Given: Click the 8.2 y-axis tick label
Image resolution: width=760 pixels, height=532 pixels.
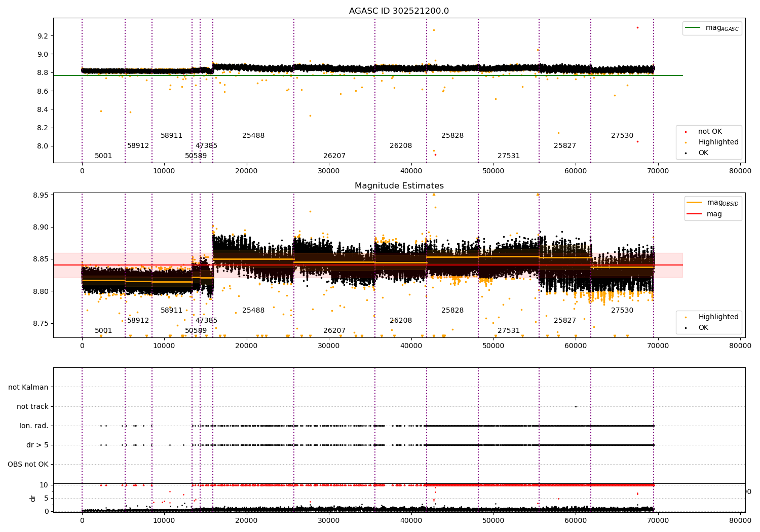Looking at the screenshot, I should pos(43,128).
